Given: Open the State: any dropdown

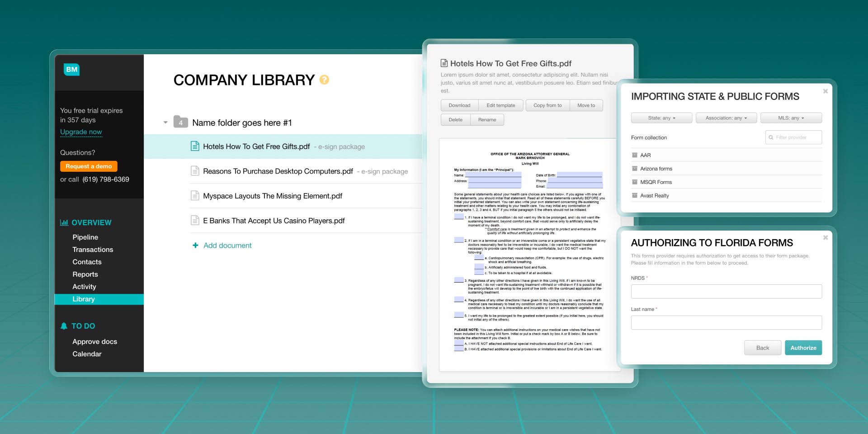Looking at the screenshot, I should tap(661, 118).
